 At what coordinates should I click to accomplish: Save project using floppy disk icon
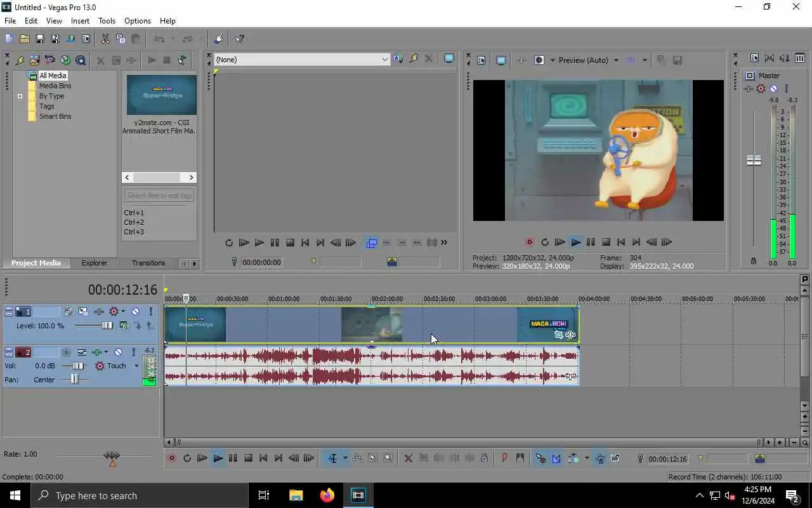pos(39,39)
